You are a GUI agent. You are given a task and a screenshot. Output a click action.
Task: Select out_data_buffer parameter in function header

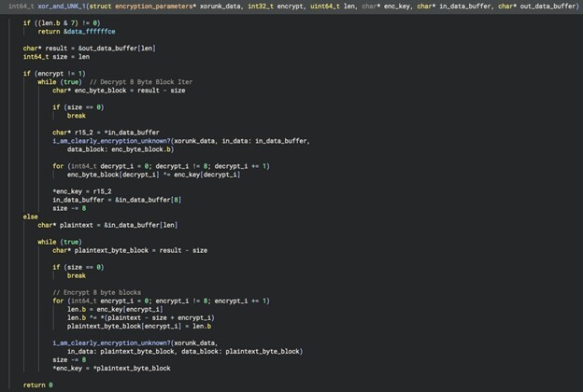coord(537,7)
